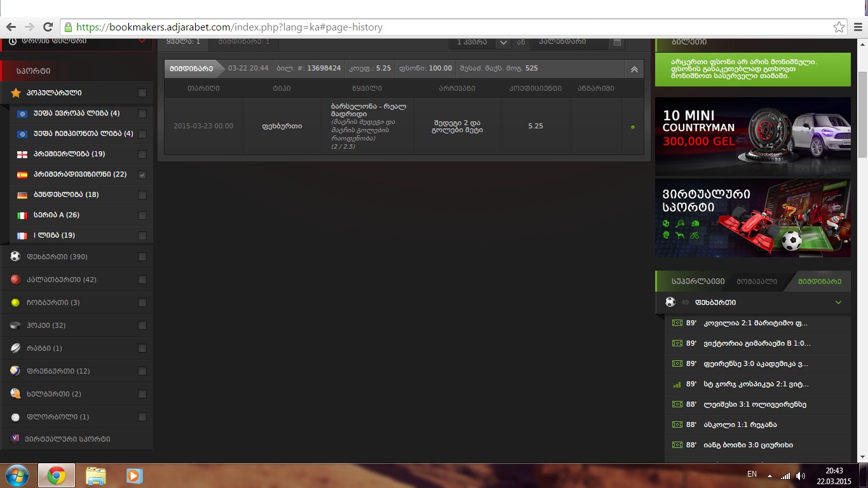The width and height of the screenshot is (868, 488).
Task: Click the floorball icon beside ფლორბოლი (1)
Action: [16, 417]
